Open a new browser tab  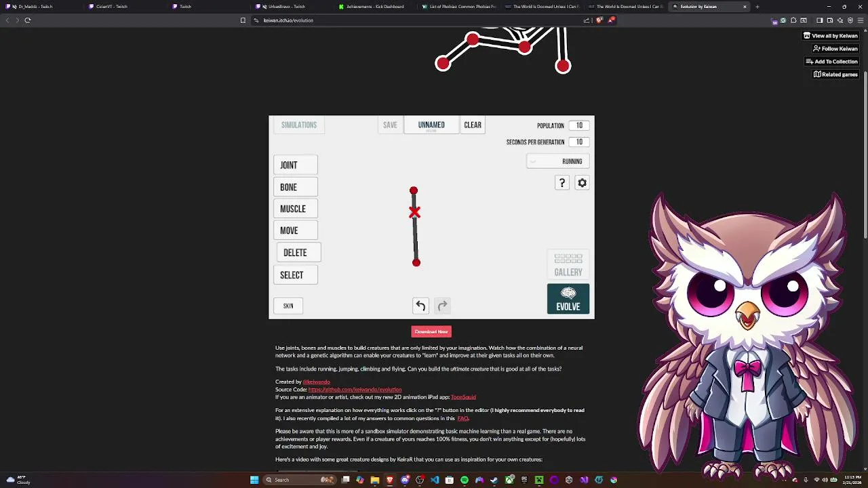click(x=757, y=7)
